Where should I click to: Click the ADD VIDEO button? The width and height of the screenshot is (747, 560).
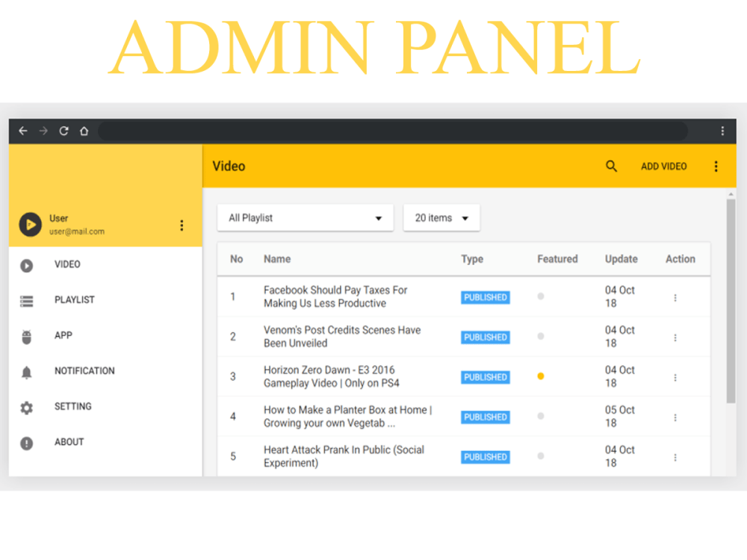pyautogui.click(x=663, y=167)
